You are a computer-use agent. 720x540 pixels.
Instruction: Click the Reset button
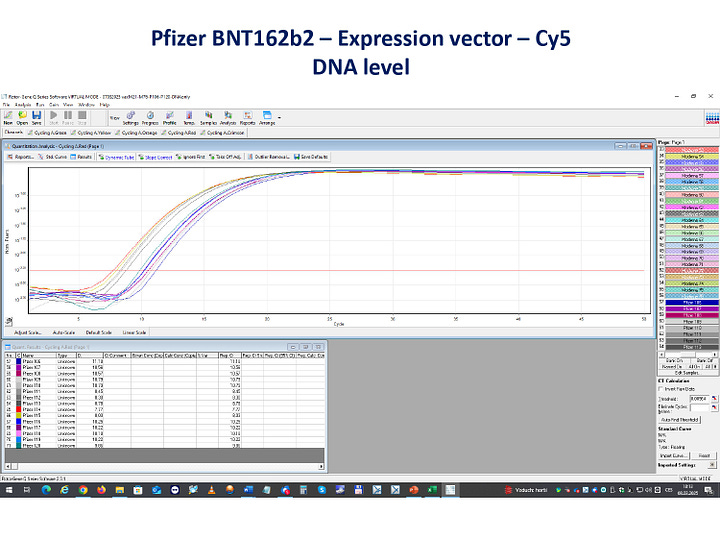pyautogui.click(x=704, y=456)
